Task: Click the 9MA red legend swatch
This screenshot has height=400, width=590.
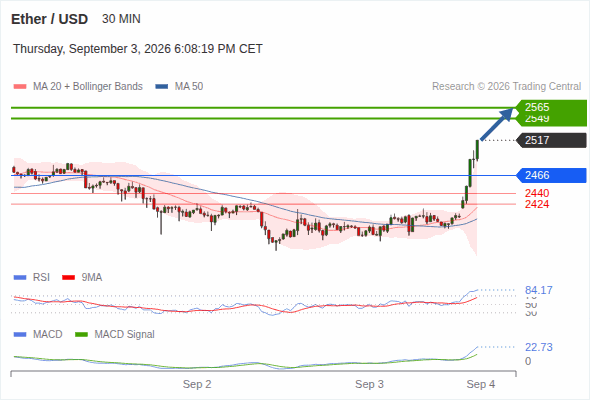Action: 68,278
